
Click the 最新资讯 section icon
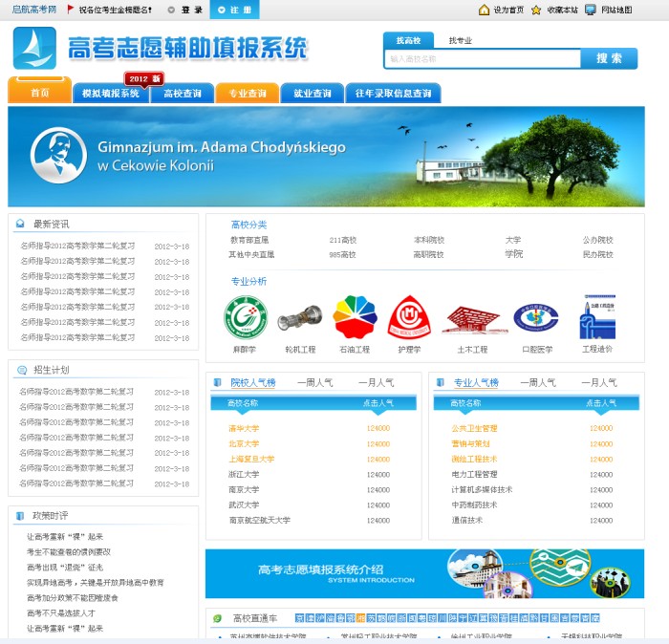point(20,224)
